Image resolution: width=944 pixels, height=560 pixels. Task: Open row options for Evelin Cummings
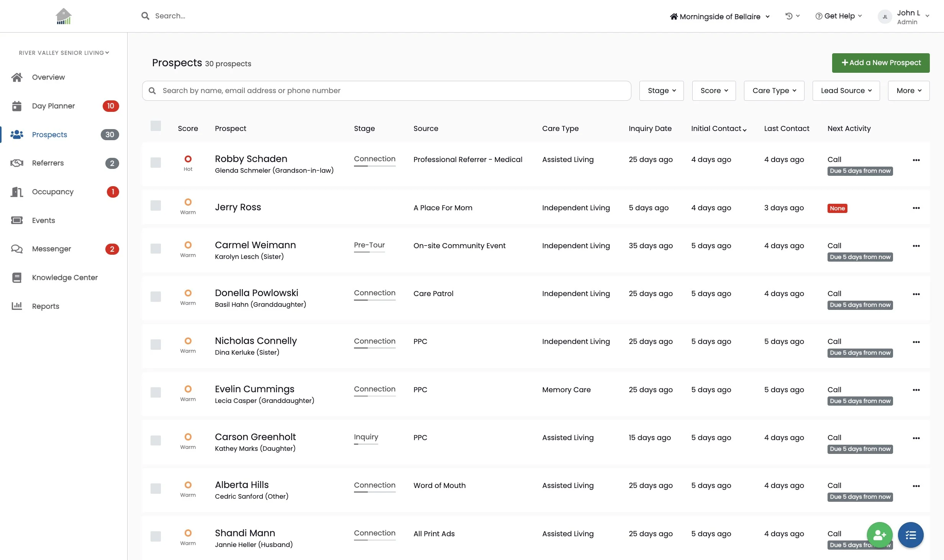[916, 390]
